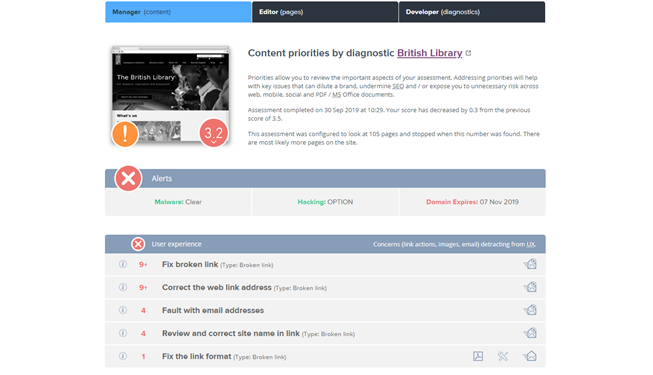Select the Domain Expires alert cell

pyautogui.click(x=472, y=202)
